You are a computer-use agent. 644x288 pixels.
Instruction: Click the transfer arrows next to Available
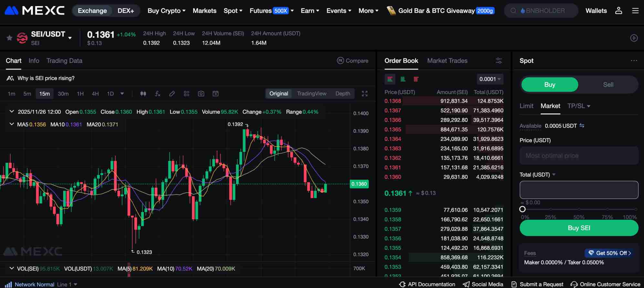(x=582, y=125)
